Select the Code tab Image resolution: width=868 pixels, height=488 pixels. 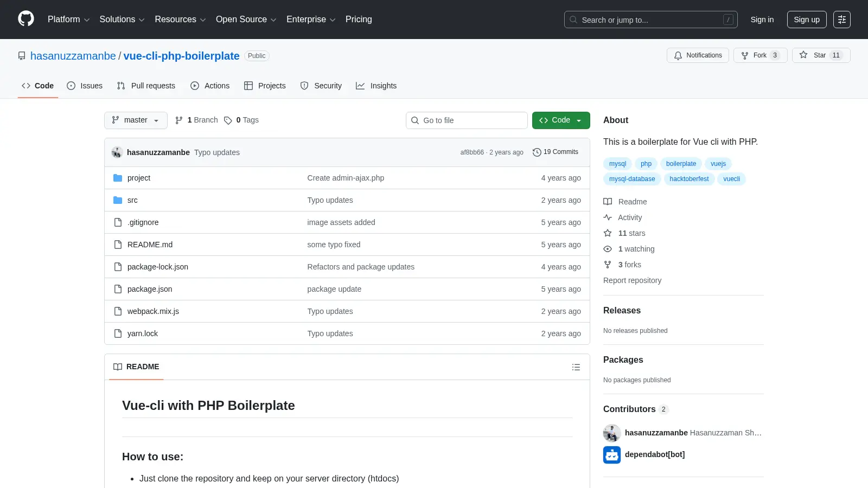[38, 86]
